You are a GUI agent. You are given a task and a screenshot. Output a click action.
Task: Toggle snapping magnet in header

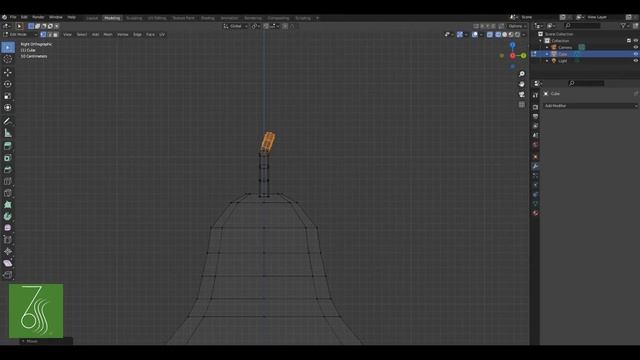266,26
